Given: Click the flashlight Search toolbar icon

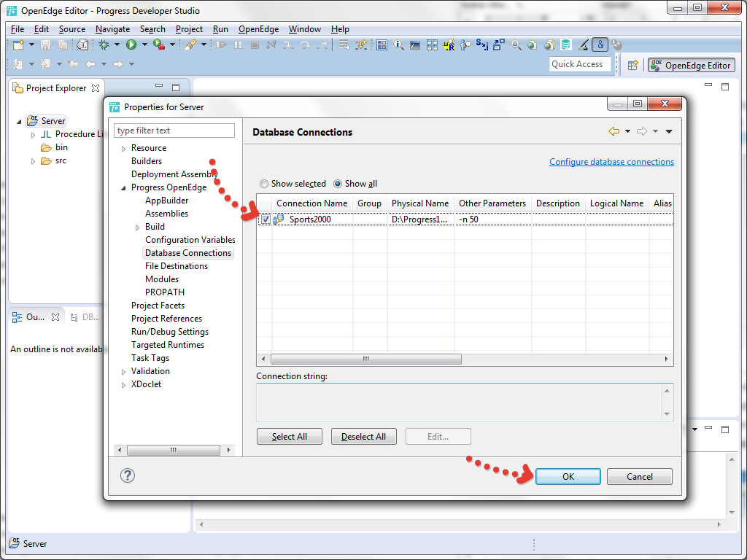Looking at the screenshot, I should coord(190,44).
